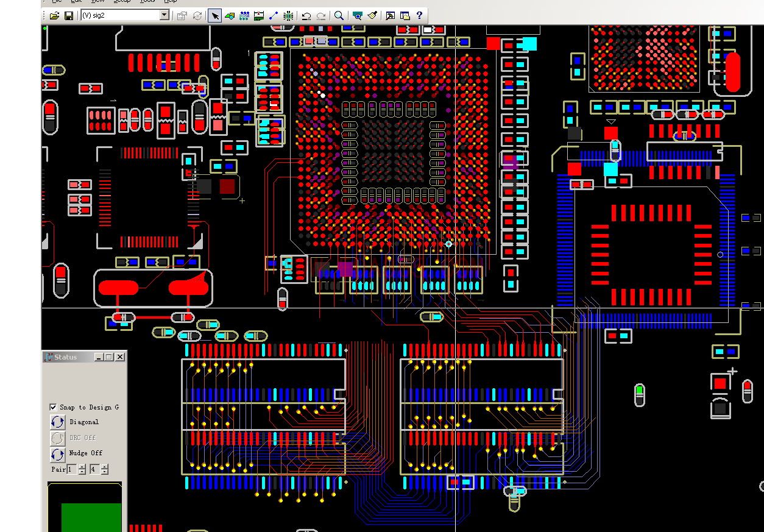The height and width of the screenshot is (532, 764).
Task: Open the layered windows toolbar icon
Action: 405,16
